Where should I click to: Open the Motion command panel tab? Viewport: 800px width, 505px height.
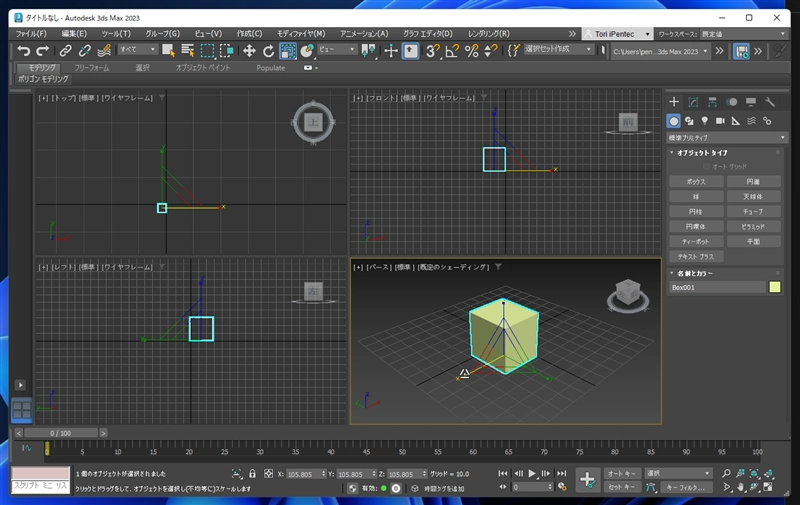click(732, 102)
